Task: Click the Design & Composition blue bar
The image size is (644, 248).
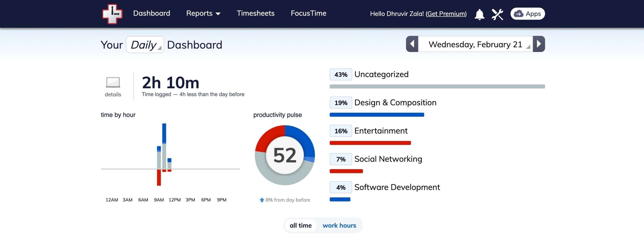Action: pyautogui.click(x=377, y=115)
